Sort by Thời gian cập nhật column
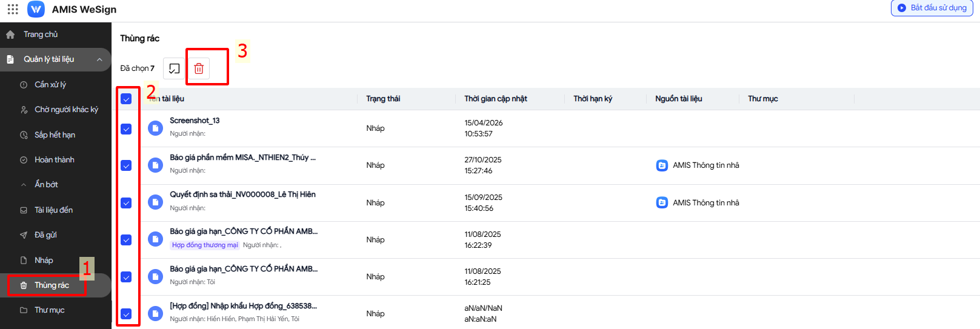 pos(495,99)
